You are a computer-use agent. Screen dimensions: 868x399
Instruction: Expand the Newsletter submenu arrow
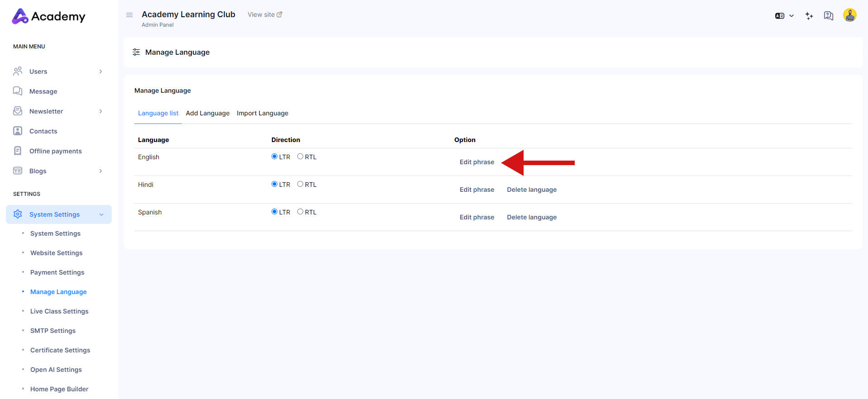pyautogui.click(x=100, y=111)
